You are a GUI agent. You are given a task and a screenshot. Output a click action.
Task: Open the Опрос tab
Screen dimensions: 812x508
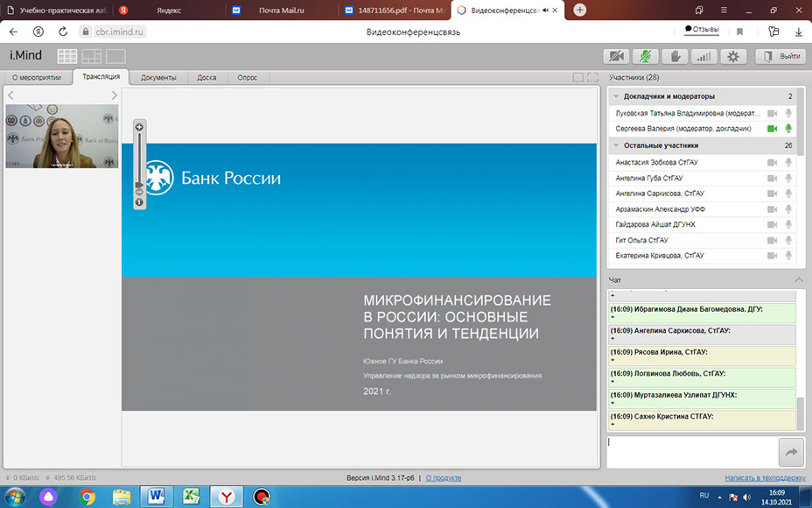point(247,77)
